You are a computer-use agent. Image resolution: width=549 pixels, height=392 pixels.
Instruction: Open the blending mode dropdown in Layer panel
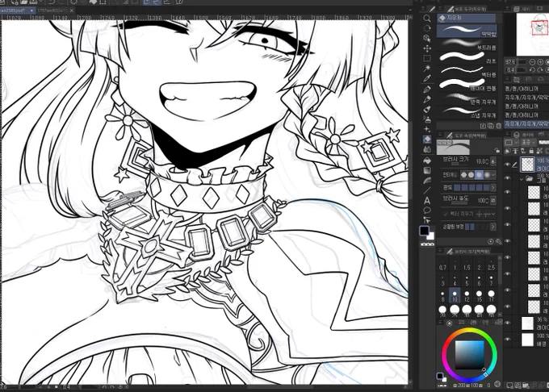coord(529,142)
